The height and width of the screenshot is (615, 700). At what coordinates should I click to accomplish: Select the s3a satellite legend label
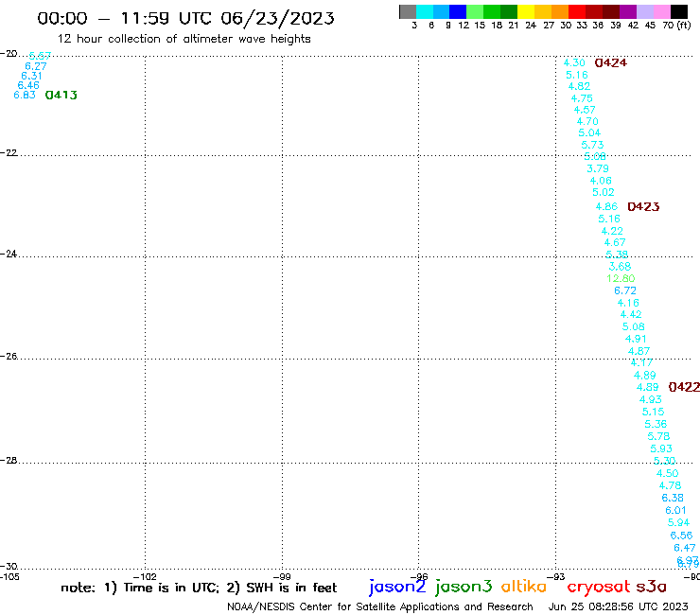[x=651, y=587]
